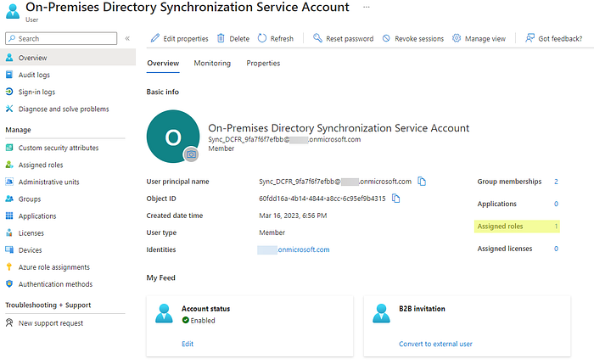Click the Edit properties button label
The height and width of the screenshot is (364, 594).
pyautogui.click(x=186, y=39)
